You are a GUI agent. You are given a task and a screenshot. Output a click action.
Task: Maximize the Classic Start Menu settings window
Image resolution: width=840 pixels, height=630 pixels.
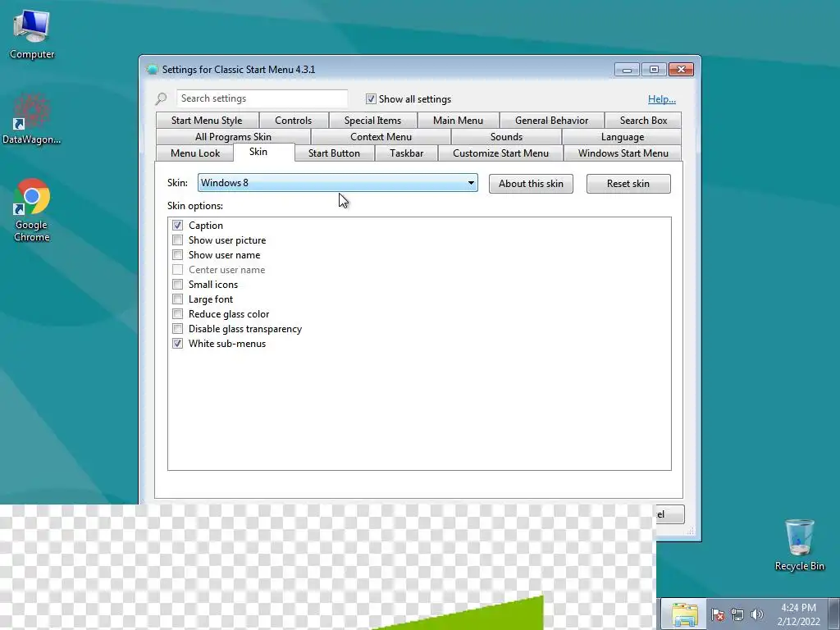[x=654, y=70]
